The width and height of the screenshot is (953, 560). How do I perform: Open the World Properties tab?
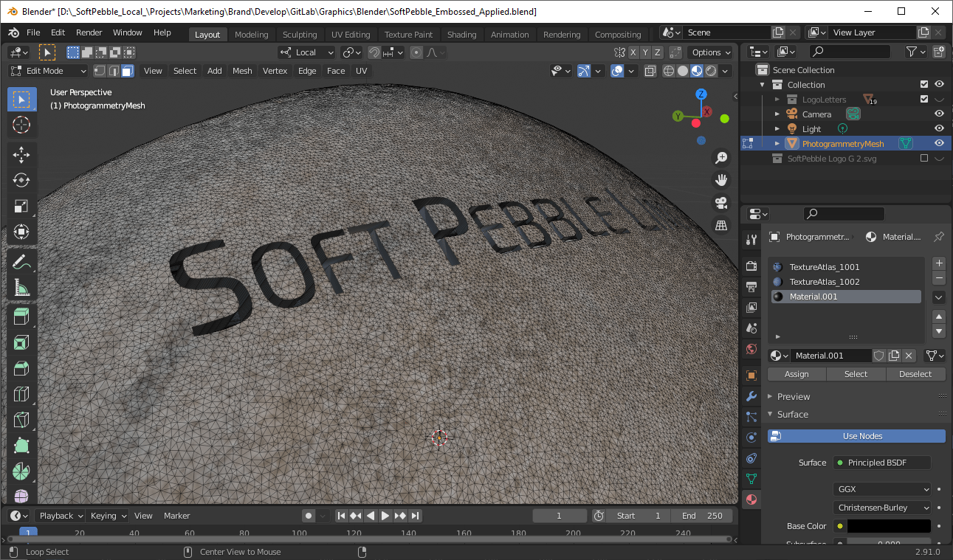[751, 347]
